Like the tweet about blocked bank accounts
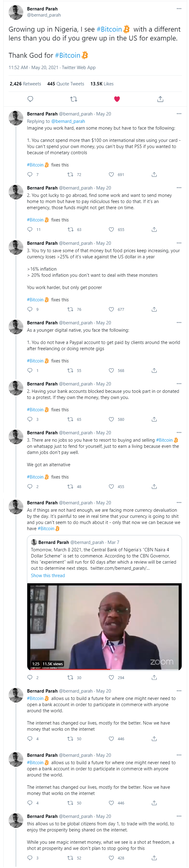The width and height of the screenshot is (189, 868). pyautogui.click(x=111, y=420)
